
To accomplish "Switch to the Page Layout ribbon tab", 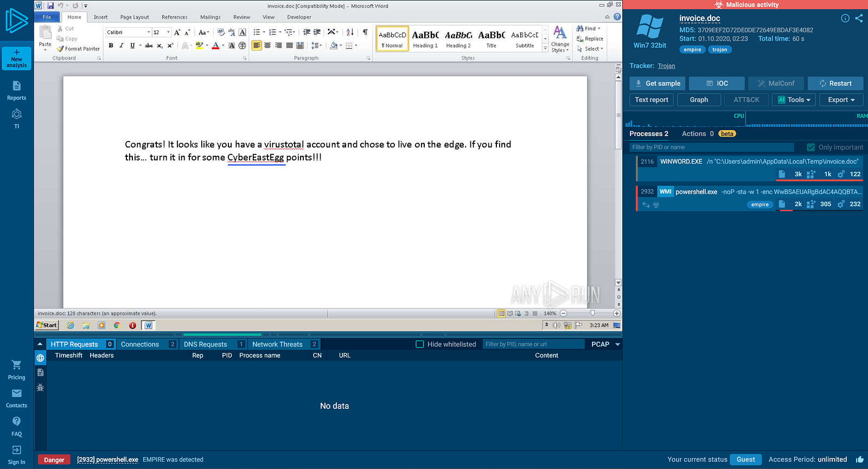I will point(135,17).
